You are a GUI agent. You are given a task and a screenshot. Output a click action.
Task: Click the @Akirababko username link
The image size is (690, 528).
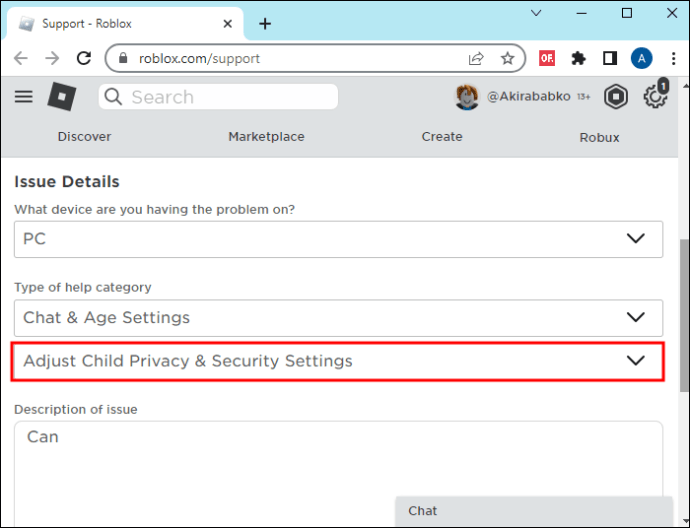coord(528,96)
